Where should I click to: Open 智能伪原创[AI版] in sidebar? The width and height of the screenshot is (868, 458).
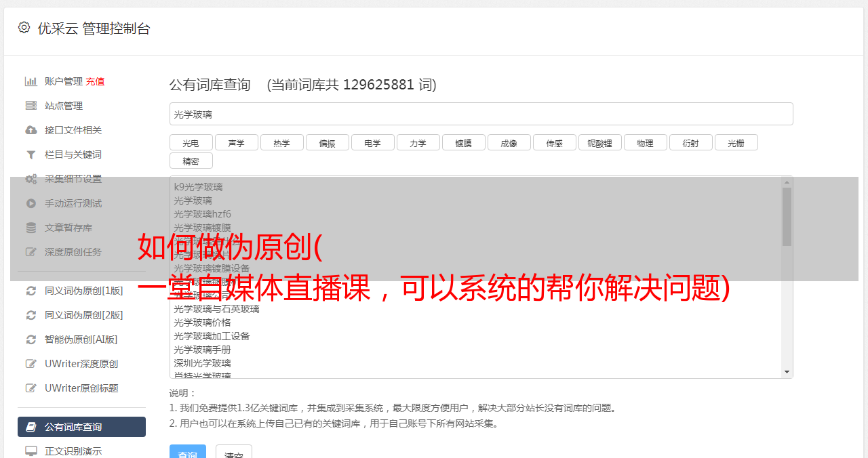(x=81, y=339)
